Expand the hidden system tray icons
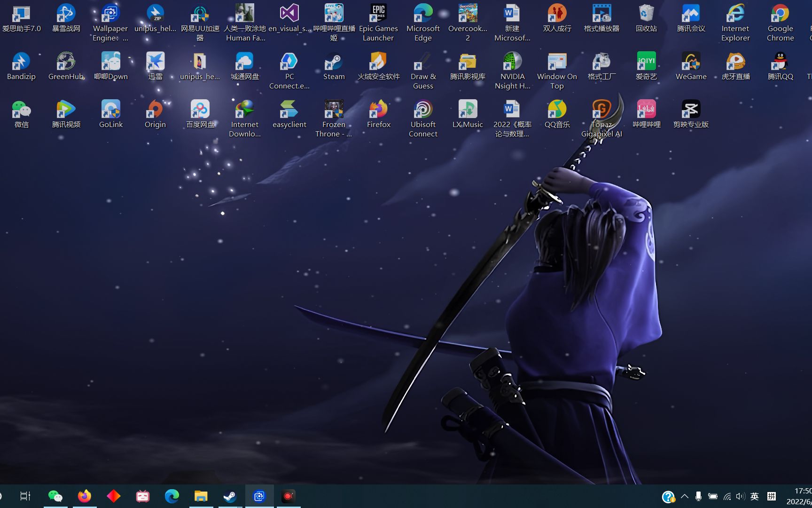This screenshot has width=812, height=508. pyautogui.click(x=685, y=496)
